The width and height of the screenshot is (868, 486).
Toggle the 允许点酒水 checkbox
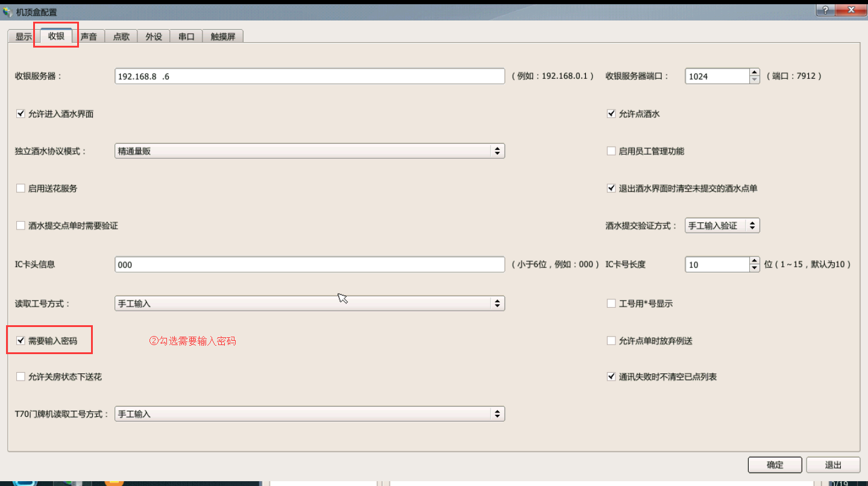click(x=611, y=114)
